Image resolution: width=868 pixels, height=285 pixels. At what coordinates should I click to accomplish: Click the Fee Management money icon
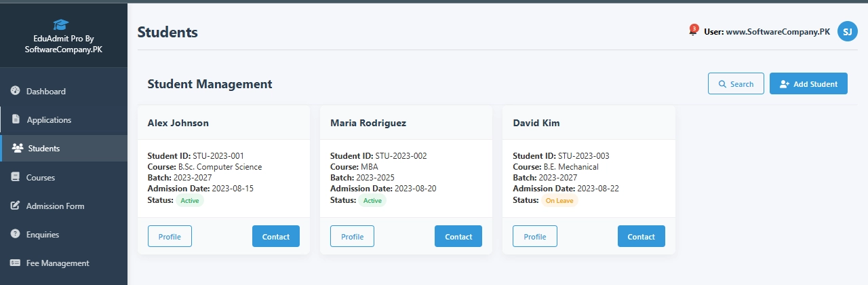tap(15, 263)
